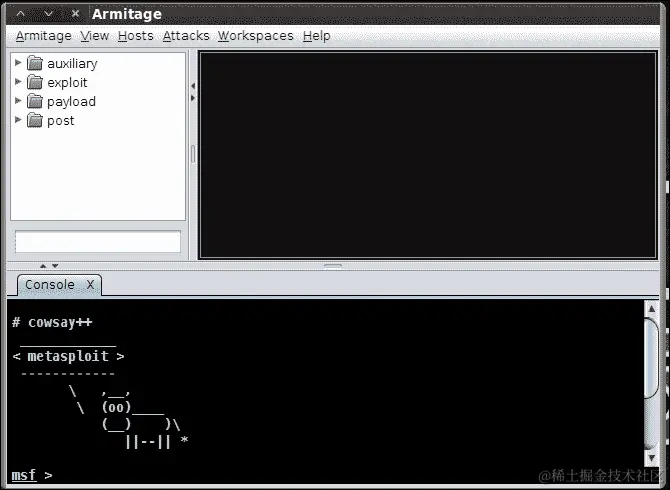This screenshot has width=670, height=490.
Task: Click the window down arrow in title bar
Action: click(48, 14)
